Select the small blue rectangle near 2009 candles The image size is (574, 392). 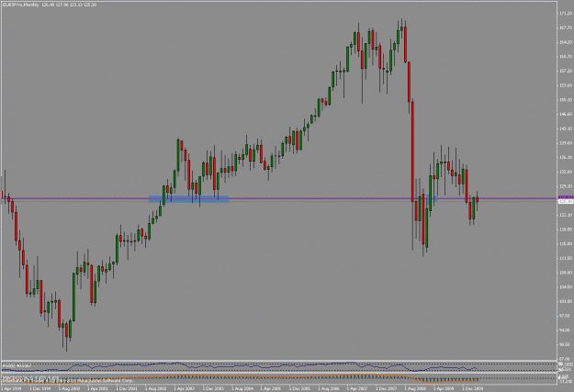click(x=433, y=199)
